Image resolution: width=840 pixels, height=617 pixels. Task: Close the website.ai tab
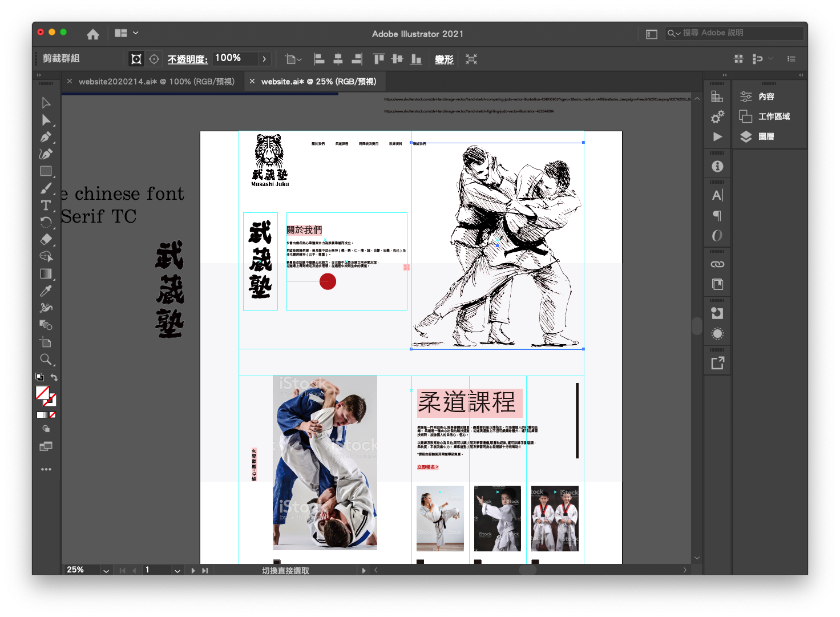tap(252, 82)
